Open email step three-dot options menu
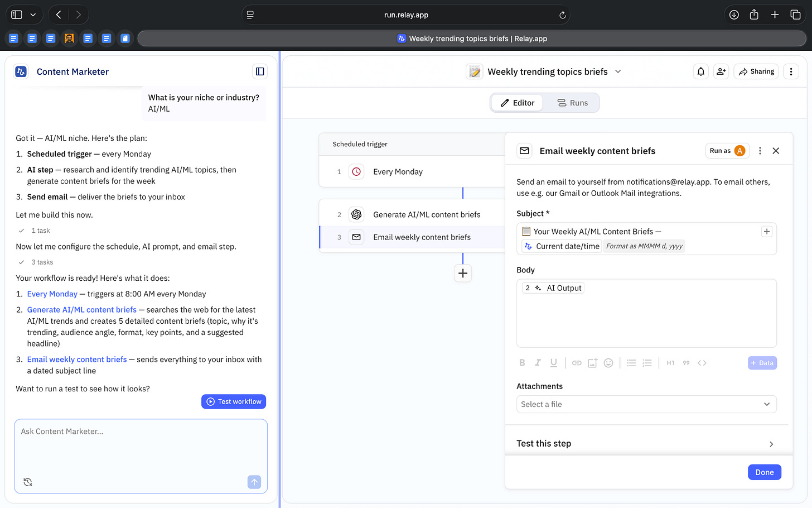Screen dimensions: 812x508 (760, 151)
